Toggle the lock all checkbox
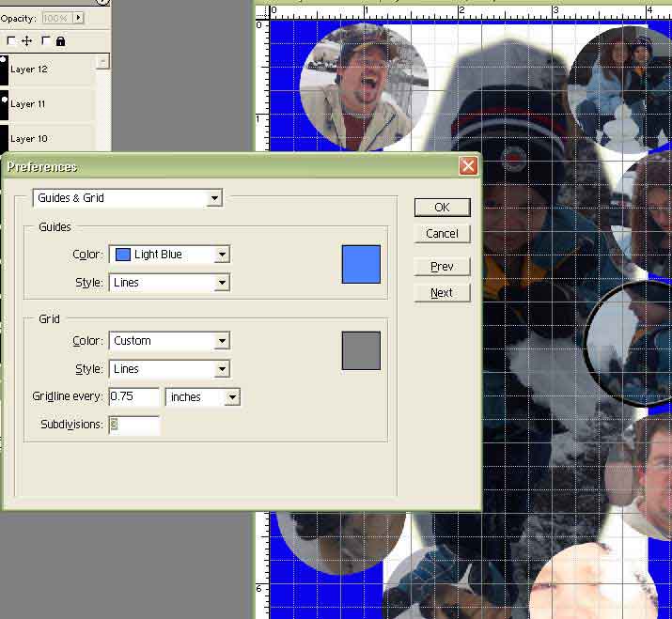Screen dimensions: 672x619 [x=45, y=40]
